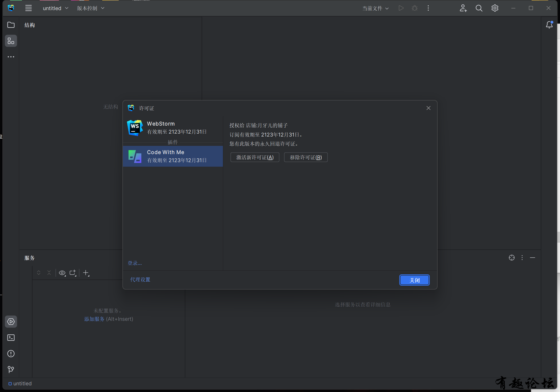
Task: Open the 版本控制 dropdown
Action: pos(91,8)
